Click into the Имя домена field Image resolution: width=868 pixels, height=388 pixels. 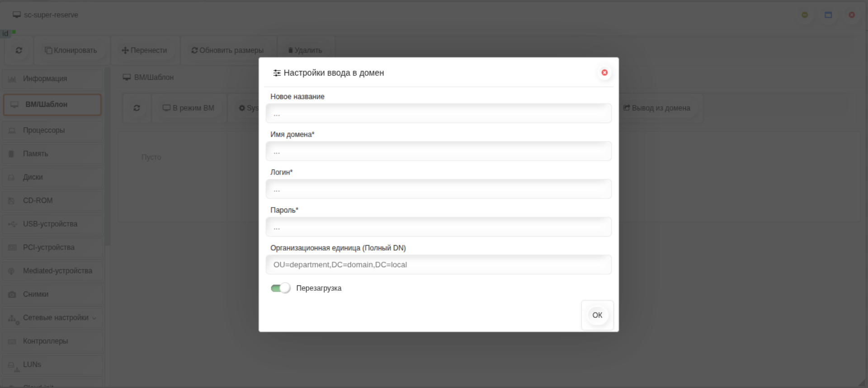pos(439,151)
